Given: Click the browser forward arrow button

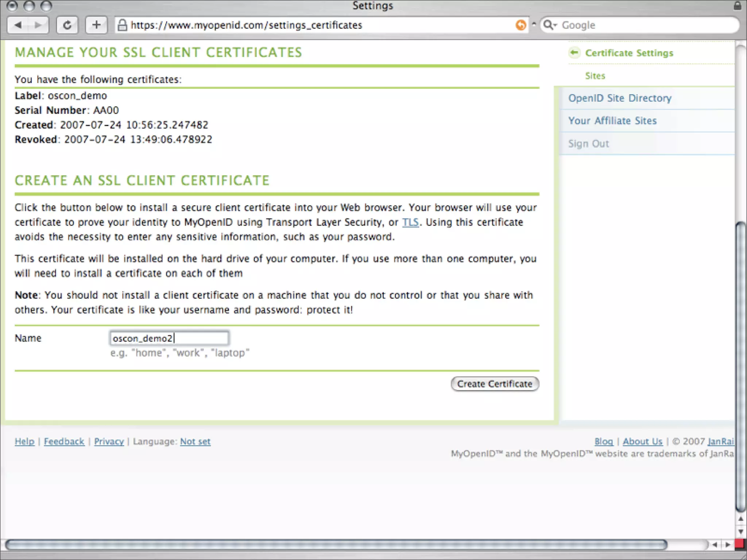Looking at the screenshot, I should click(38, 25).
